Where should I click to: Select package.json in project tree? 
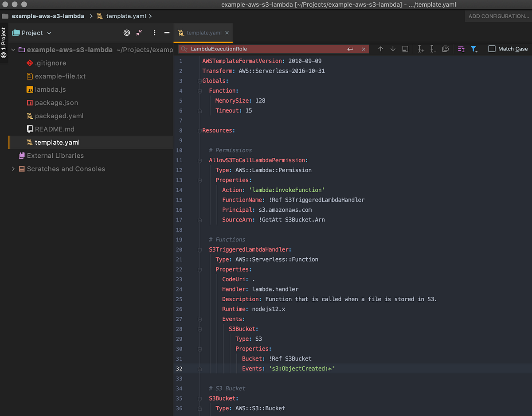[56, 103]
